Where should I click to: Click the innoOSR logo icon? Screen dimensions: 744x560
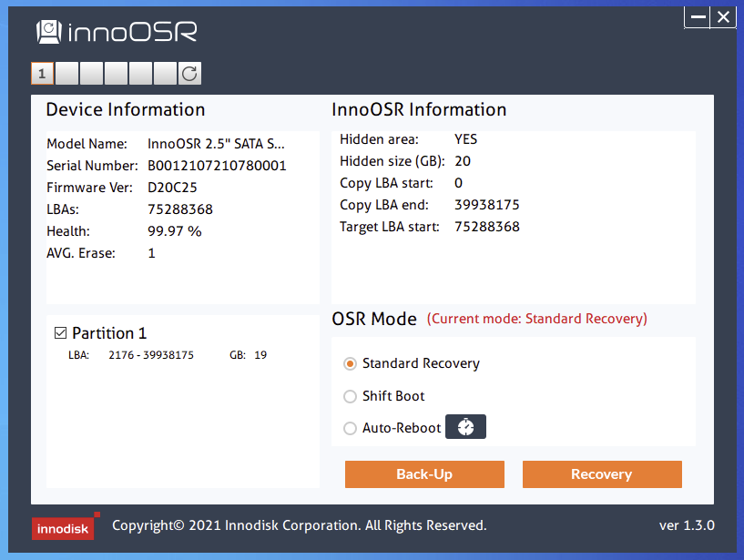49,33
